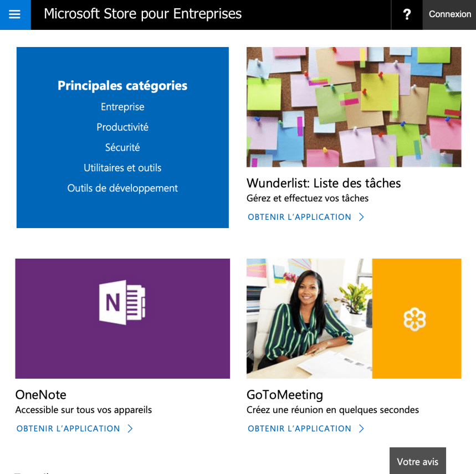Open the Utilitaires et outils category
Image resolution: width=476 pixels, height=474 pixels.
click(x=122, y=167)
